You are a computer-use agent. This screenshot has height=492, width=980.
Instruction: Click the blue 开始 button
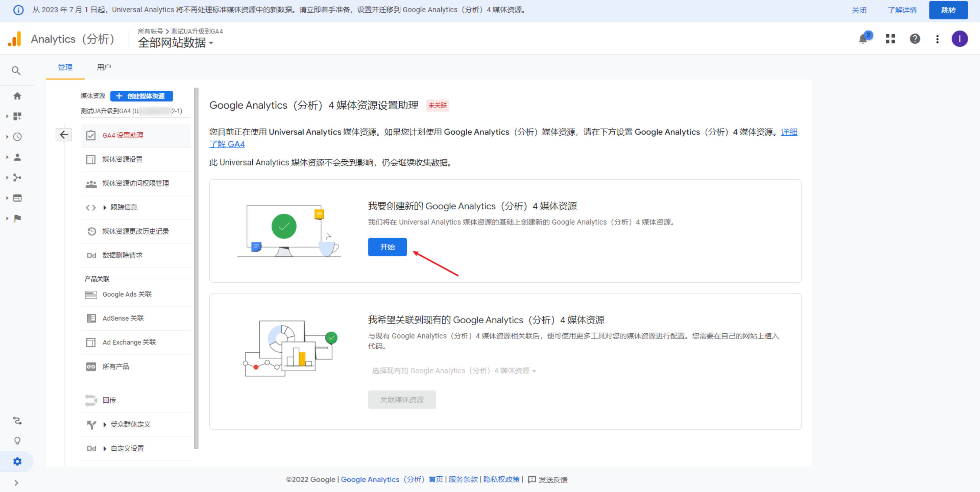[387, 247]
